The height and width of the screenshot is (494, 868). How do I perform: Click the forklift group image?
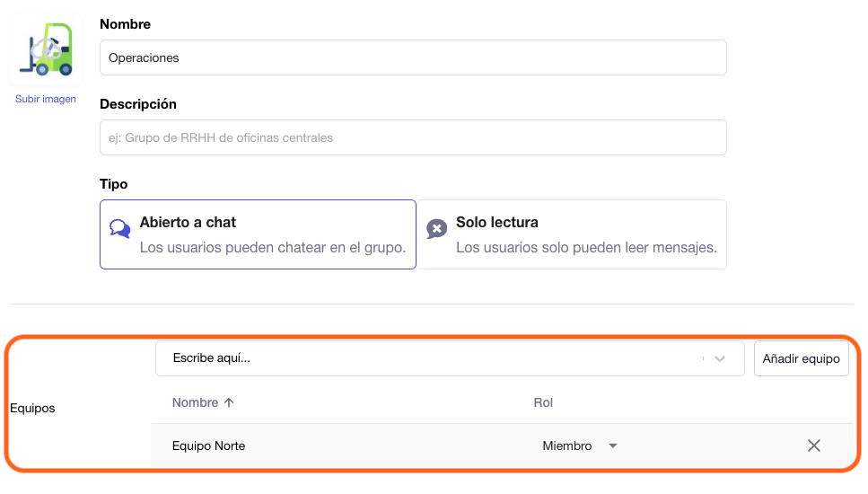46,49
